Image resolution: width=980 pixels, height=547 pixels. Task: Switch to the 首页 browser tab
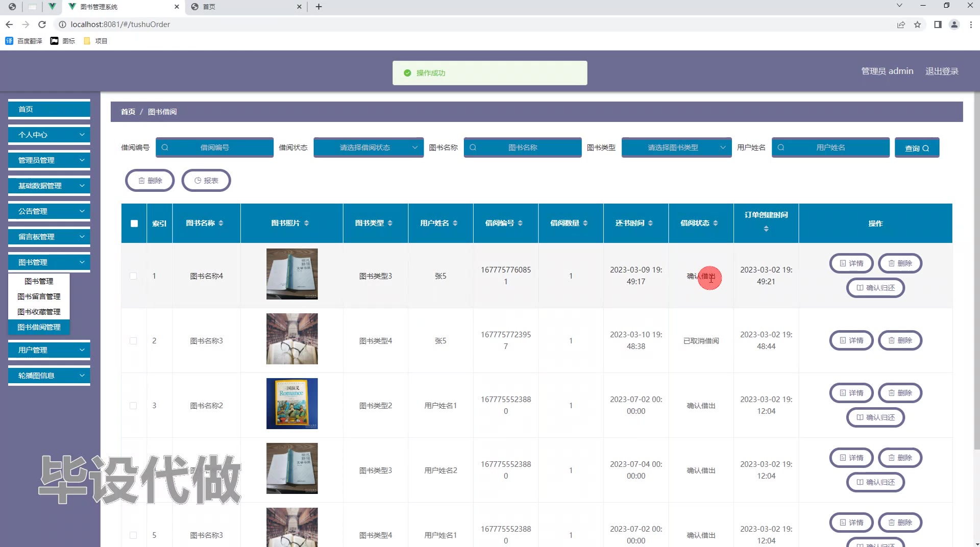click(245, 7)
